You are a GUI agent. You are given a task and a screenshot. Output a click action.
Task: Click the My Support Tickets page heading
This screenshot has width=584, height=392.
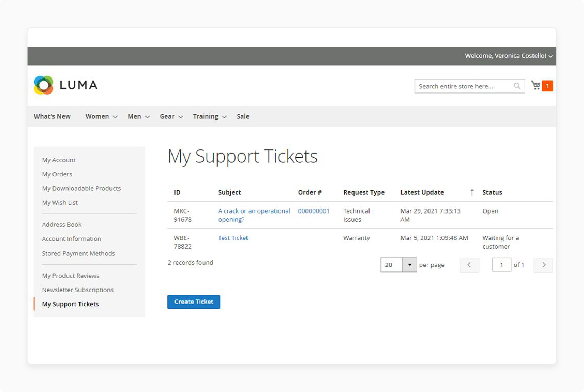[x=242, y=156]
